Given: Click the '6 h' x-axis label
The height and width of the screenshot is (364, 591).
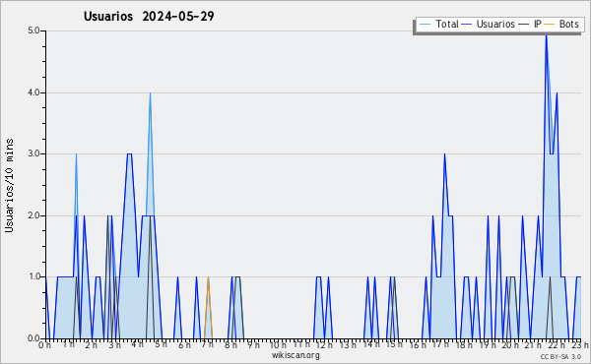Looking at the screenshot, I should point(184,345).
